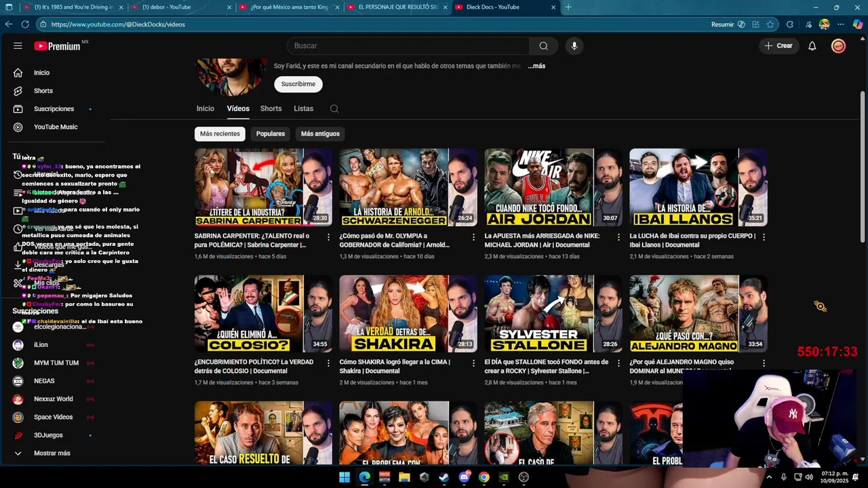
Task: Open File Explorer from taskbar
Action: point(404,477)
